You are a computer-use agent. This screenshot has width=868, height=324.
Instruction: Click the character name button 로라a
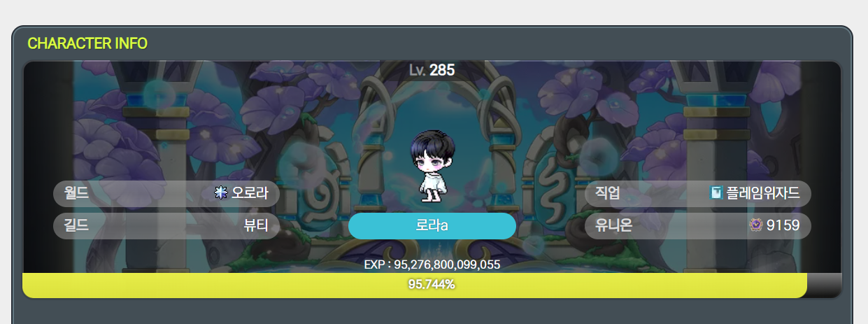pos(432,226)
